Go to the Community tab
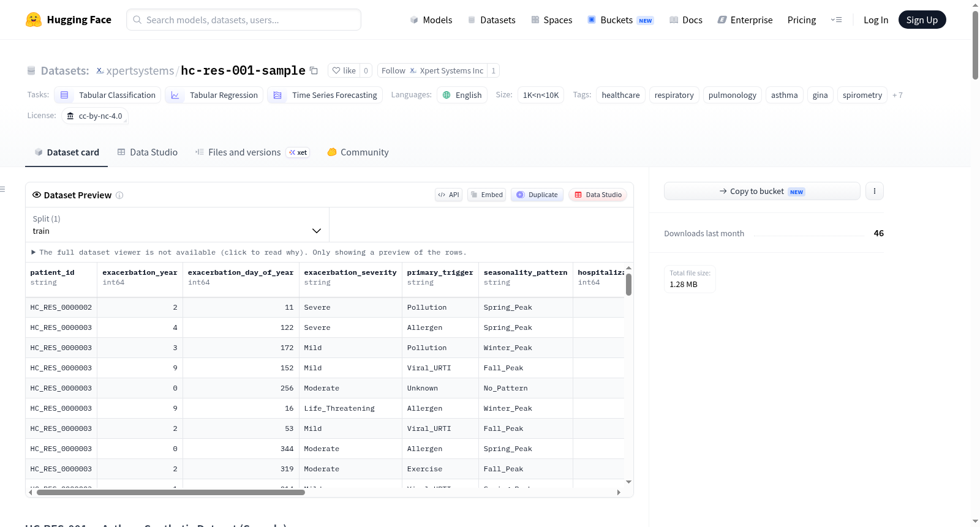 coord(358,152)
